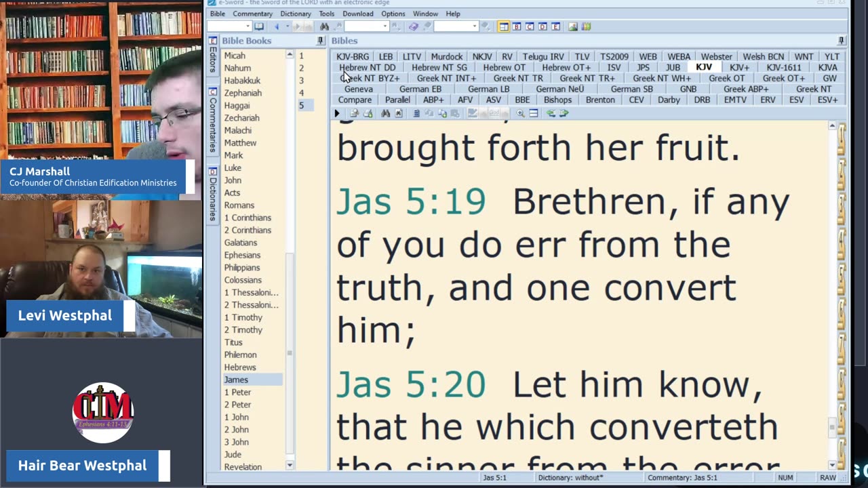Select the Compare tab
The height and width of the screenshot is (488, 868).
tap(355, 100)
